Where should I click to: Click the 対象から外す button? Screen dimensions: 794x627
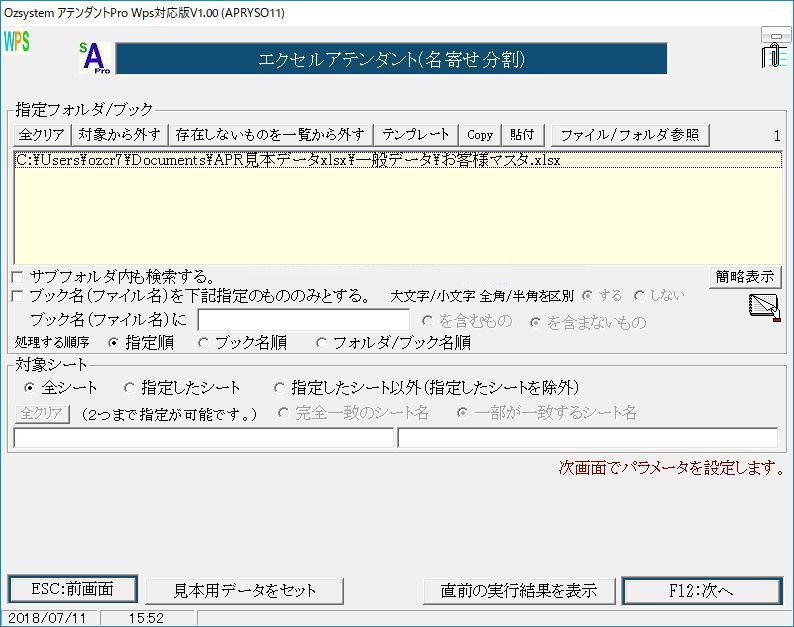click(x=119, y=135)
